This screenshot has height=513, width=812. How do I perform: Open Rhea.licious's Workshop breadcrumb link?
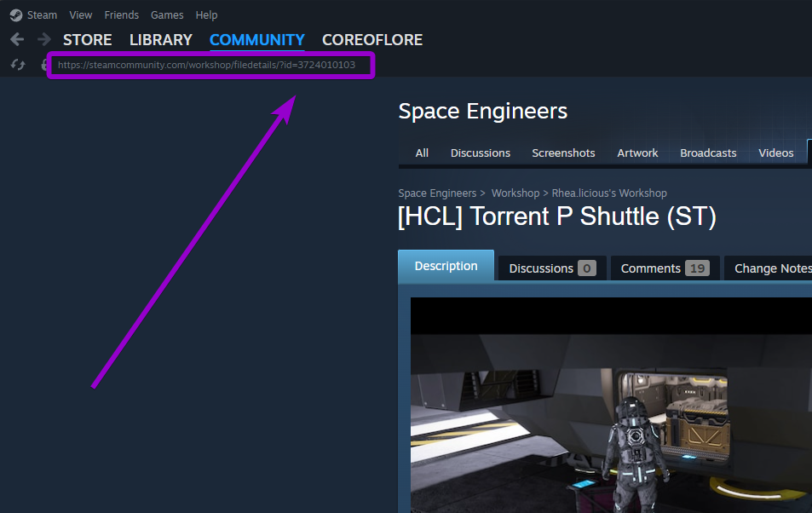tap(609, 193)
